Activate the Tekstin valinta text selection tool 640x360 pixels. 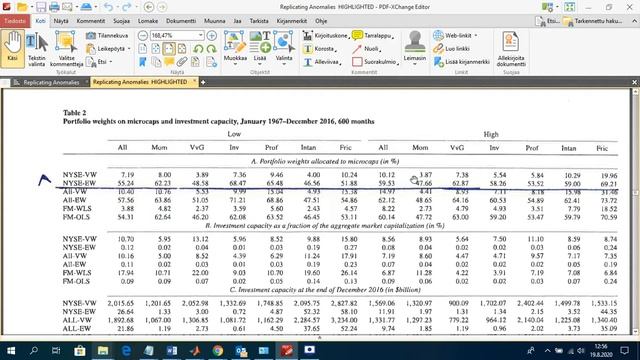pyautogui.click(x=37, y=49)
